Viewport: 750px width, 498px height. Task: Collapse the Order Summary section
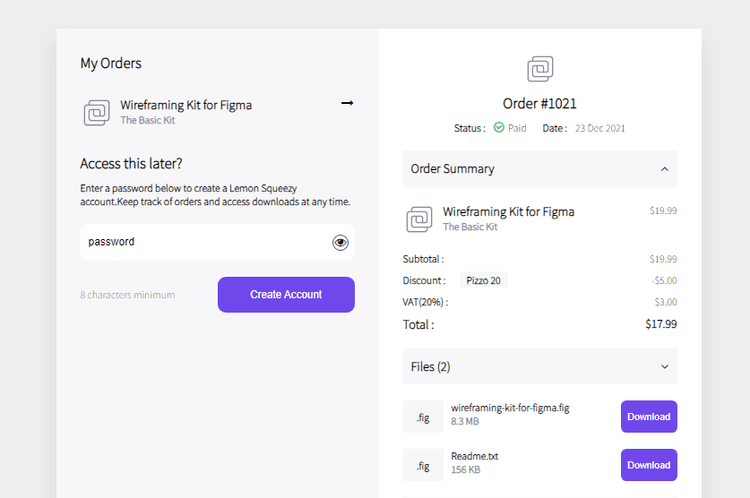pos(664,169)
